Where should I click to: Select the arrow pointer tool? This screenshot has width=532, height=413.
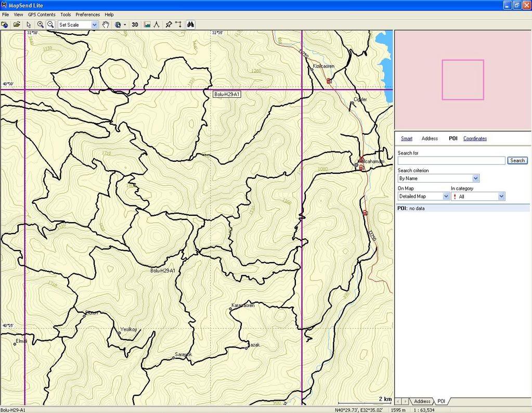click(x=29, y=24)
